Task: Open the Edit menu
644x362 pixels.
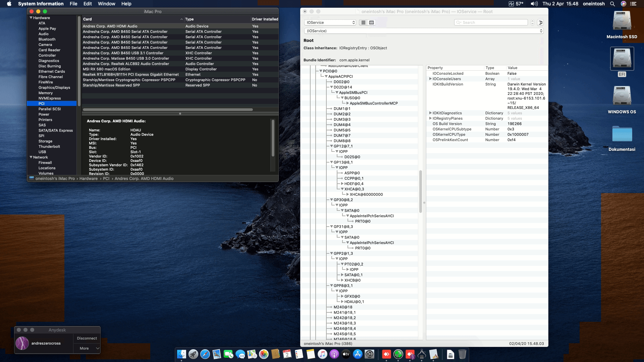Action: click(88, 4)
